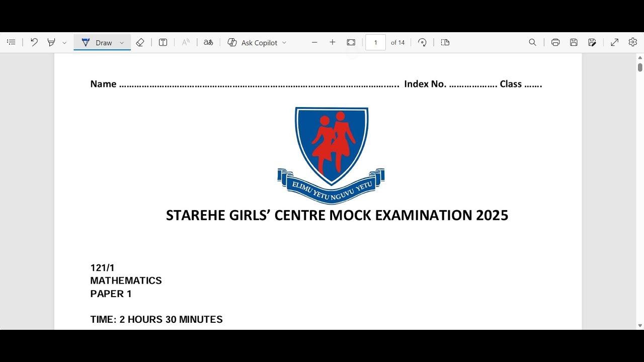Click the vertical scrollbar thumb

pyautogui.click(x=640, y=67)
